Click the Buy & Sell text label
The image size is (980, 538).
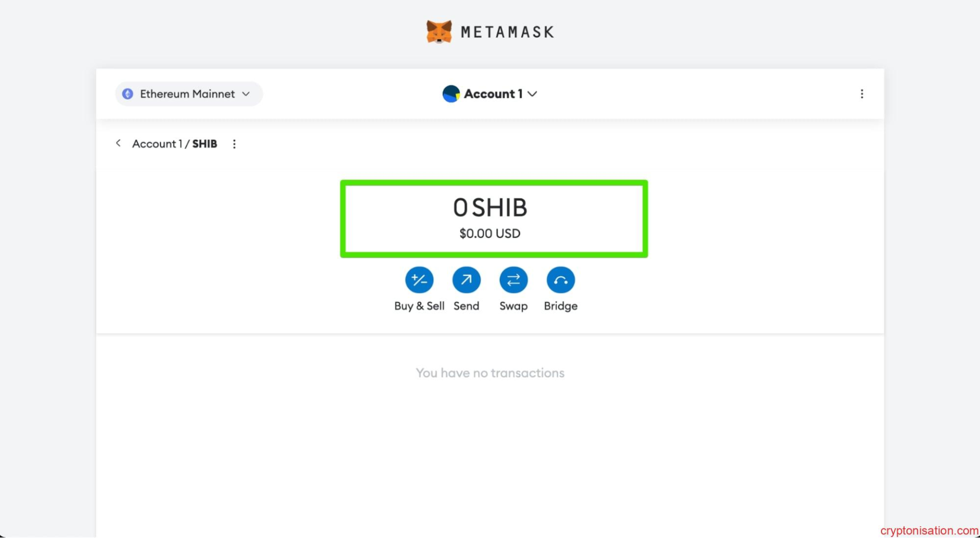(419, 306)
